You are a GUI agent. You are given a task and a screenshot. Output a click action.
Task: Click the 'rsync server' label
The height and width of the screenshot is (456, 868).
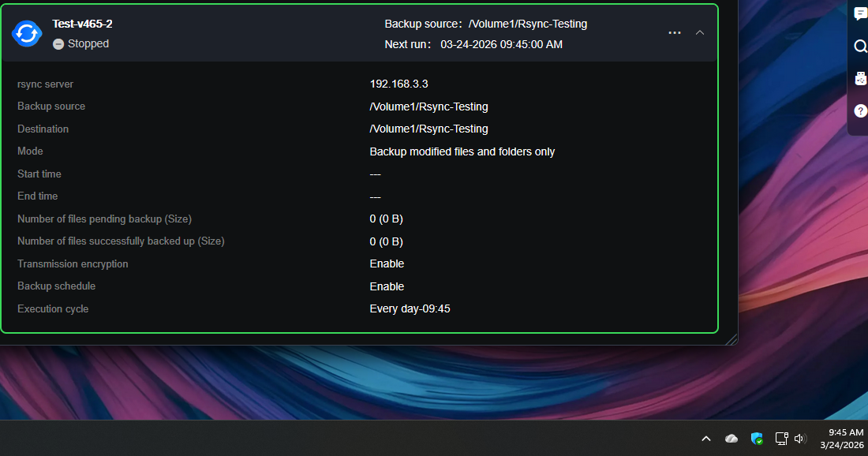click(x=45, y=84)
